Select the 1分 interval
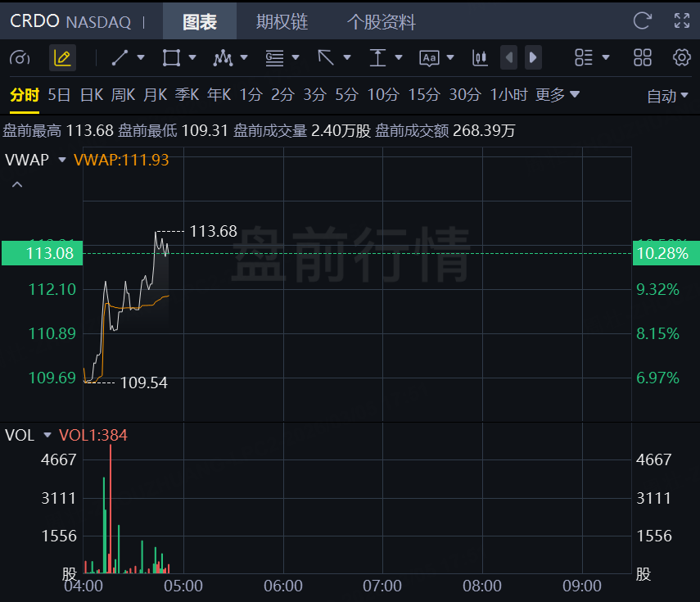700x602 pixels. [251, 95]
